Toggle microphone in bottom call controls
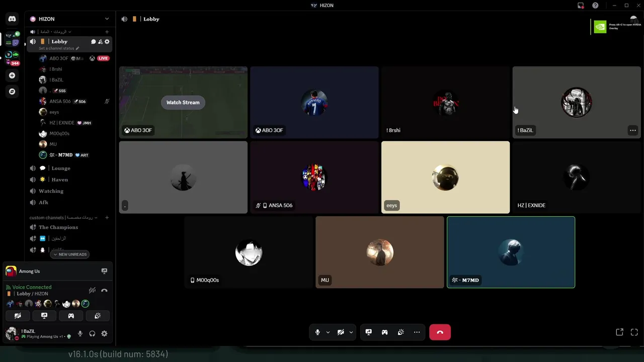 (317, 332)
